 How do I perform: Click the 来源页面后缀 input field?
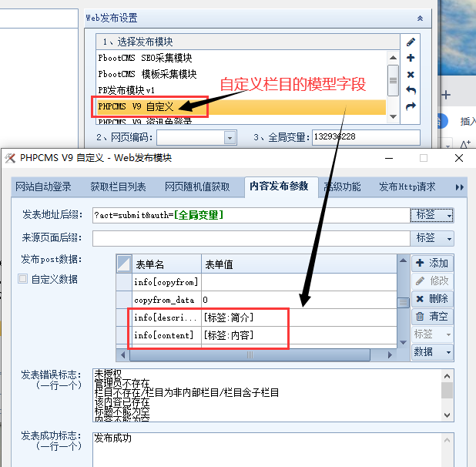pyautogui.click(x=251, y=238)
